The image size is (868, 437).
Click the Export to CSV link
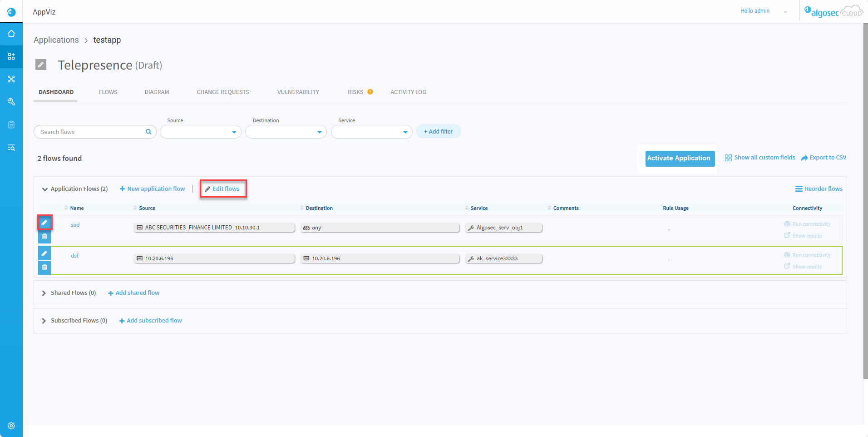click(x=824, y=158)
